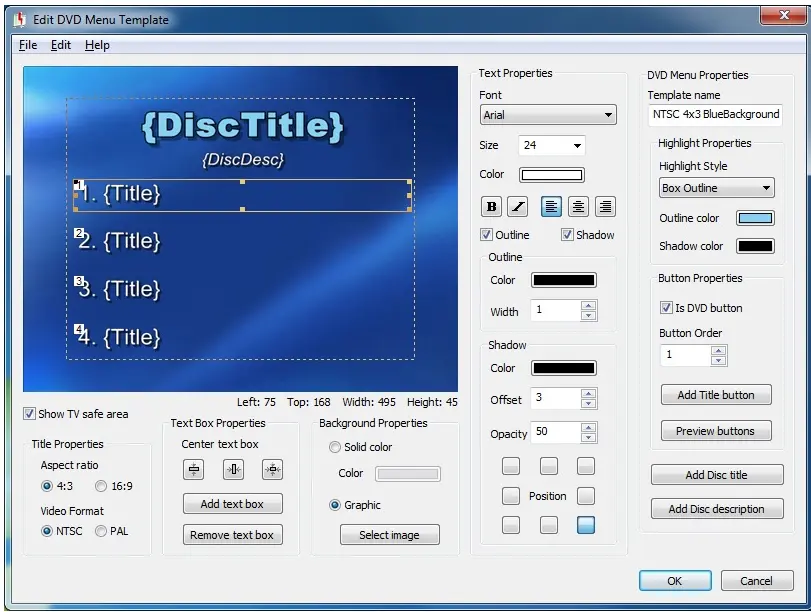Open the File menu
Screen dimensions: 811x612
(28, 45)
